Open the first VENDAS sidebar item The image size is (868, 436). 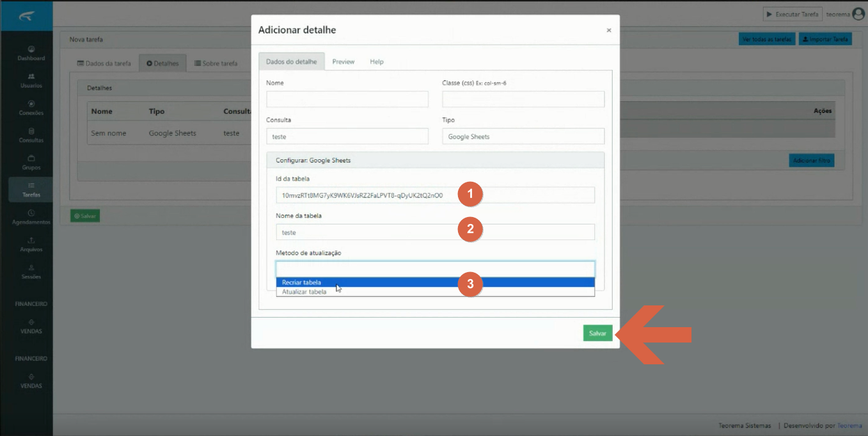coord(31,327)
